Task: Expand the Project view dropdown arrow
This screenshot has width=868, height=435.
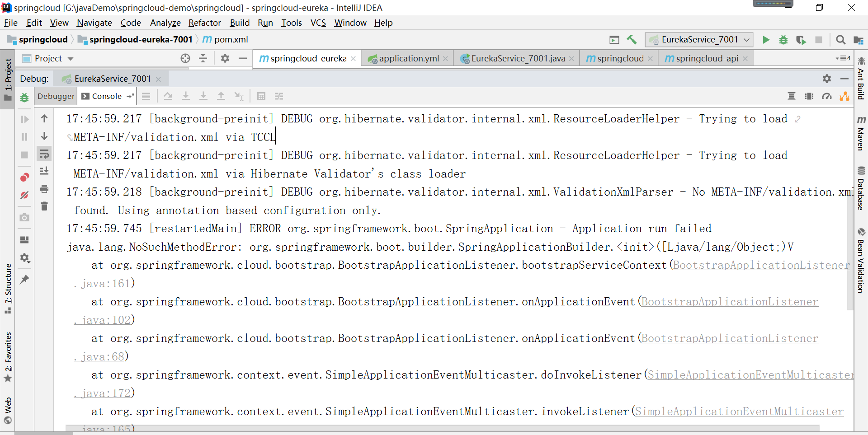Action: (71, 59)
